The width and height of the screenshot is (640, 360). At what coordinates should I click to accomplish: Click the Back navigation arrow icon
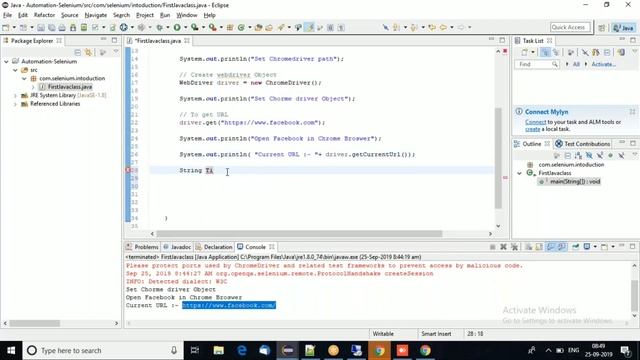coord(443,27)
